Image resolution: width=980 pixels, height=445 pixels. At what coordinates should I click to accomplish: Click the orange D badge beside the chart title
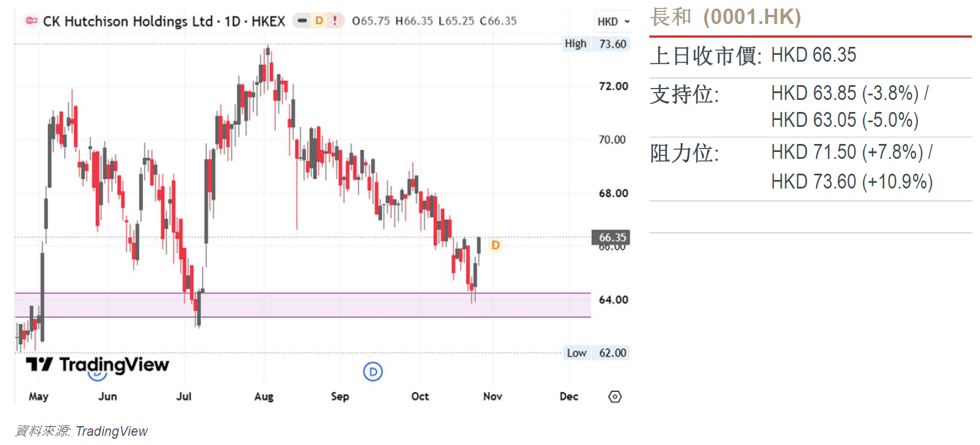[x=319, y=21]
